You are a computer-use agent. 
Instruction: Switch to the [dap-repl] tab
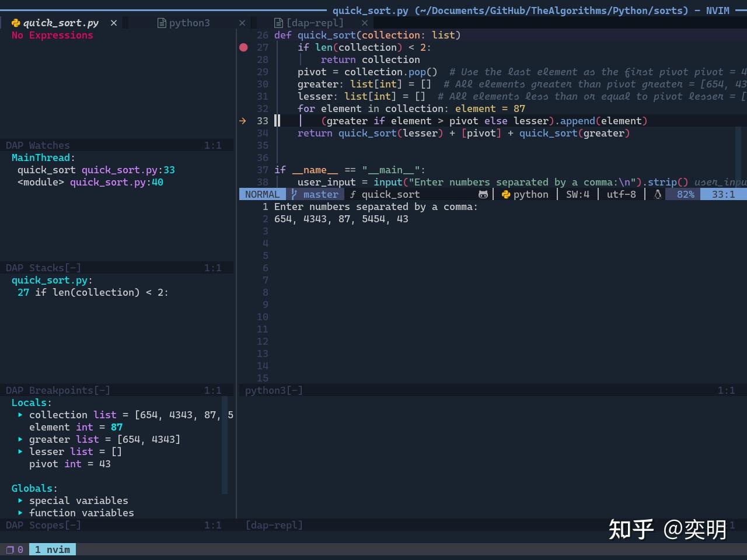click(315, 23)
